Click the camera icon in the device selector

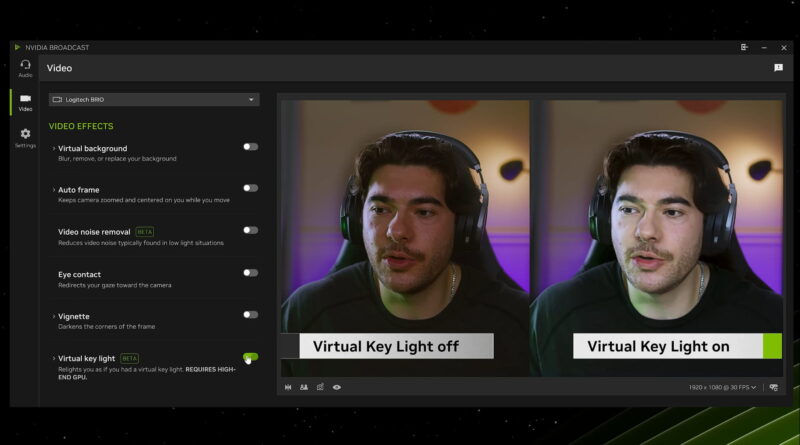(57, 100)
